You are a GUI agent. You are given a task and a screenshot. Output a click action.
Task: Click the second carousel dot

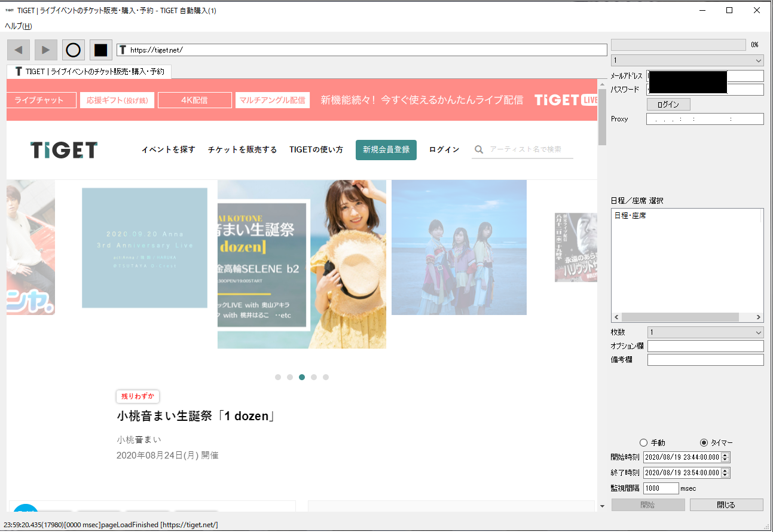(x=290, y=377)
